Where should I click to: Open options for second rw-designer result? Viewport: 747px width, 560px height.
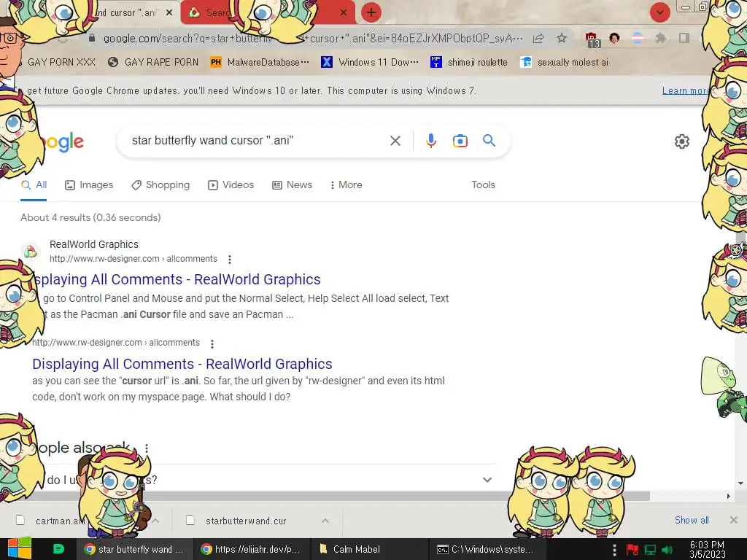point(212,344)
